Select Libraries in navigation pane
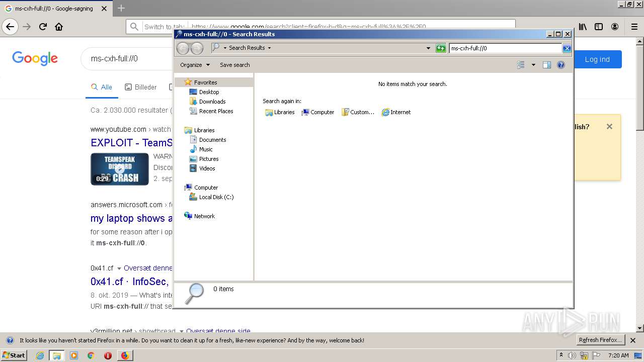 200,130
